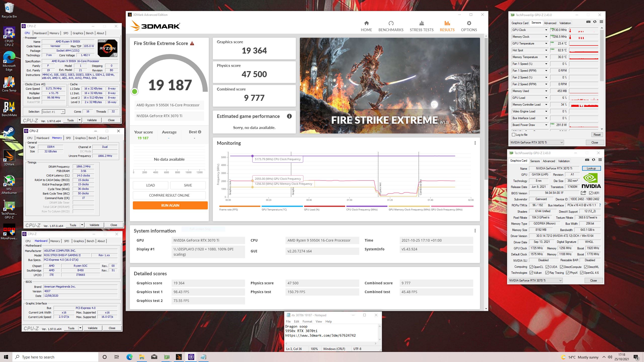Open File Explorer from the taskbar
Viewport: 644px width, 362px height.
coord(142,357)
